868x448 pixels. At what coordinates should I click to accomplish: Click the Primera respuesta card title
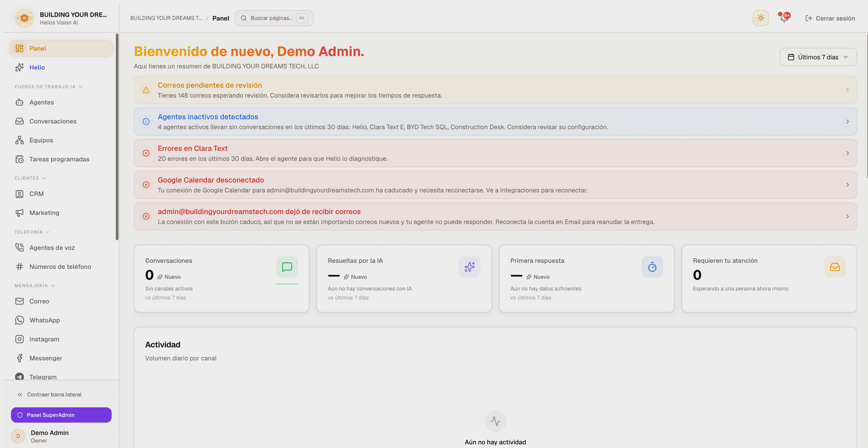point(537,261)
